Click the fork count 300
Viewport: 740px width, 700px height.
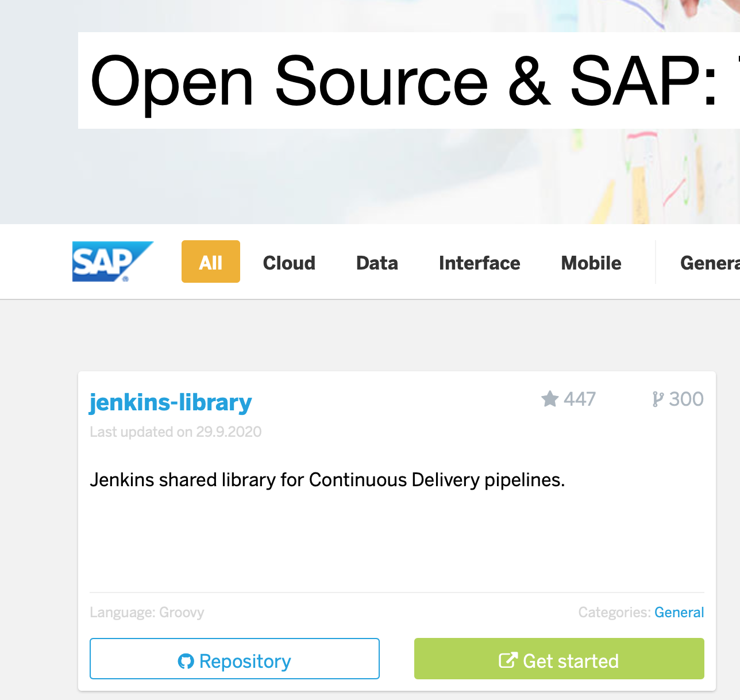(x=687, y=399)
